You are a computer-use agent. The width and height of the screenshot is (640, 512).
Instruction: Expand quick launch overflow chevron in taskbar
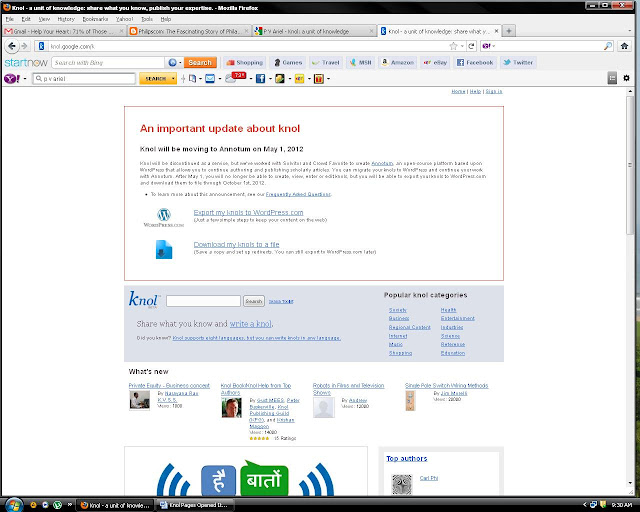[x=69, y=504]
